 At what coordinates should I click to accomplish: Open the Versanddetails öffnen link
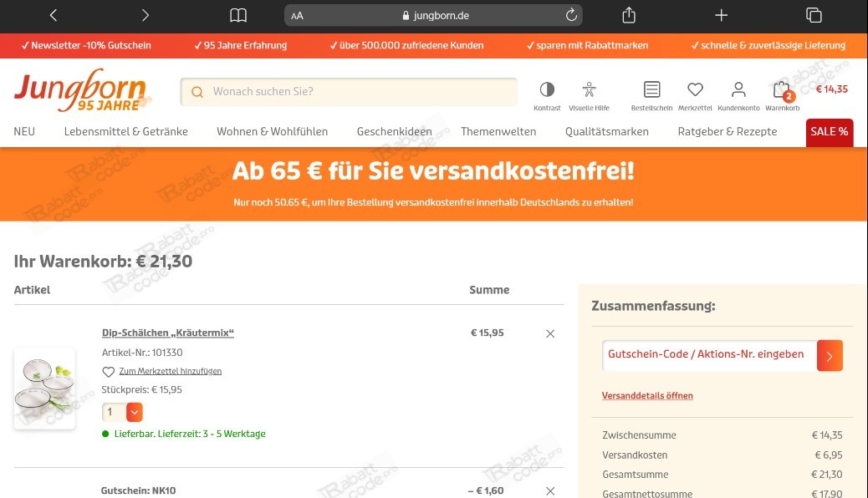pyautogui.click(x=647, y=395)
